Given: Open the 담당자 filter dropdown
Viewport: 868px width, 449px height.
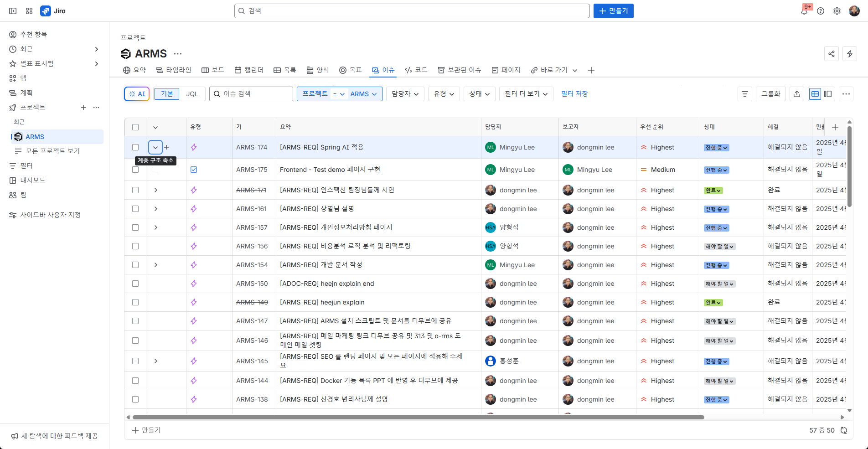Looking at the screenshot, I should 405,94.
